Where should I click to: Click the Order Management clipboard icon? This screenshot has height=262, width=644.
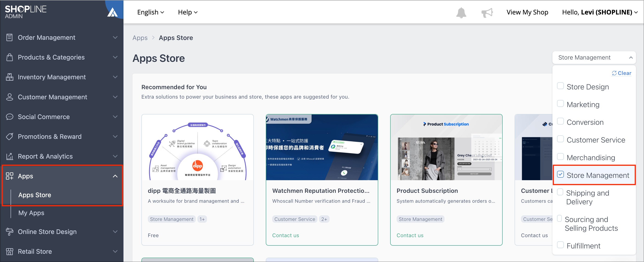[x=9, y=37]
